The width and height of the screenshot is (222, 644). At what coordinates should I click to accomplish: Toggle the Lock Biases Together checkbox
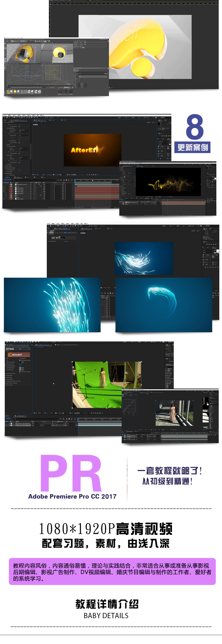(20, 372)
